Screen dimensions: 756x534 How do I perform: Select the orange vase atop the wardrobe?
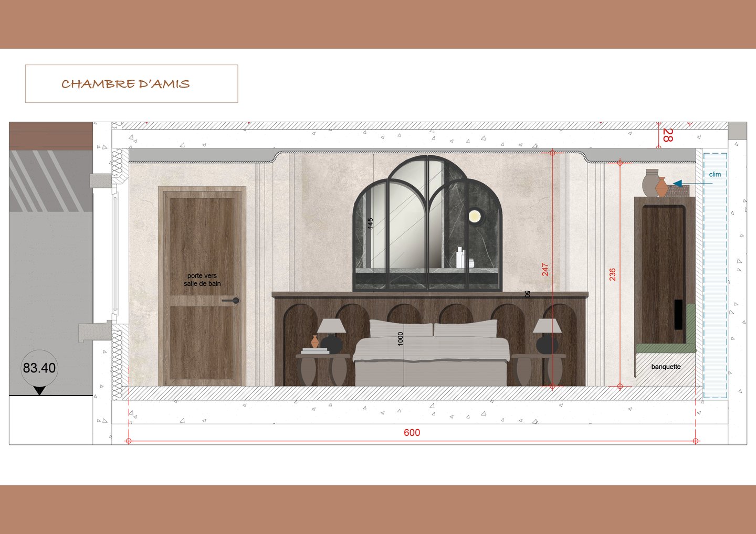(661, 187)
